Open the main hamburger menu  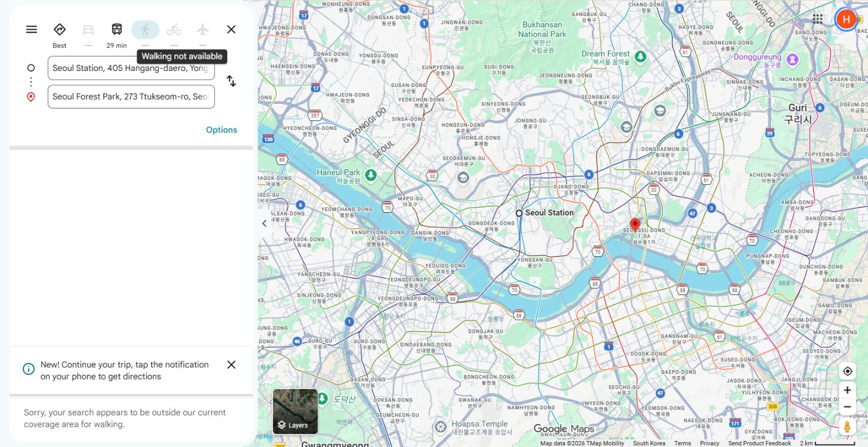(32, 29)
